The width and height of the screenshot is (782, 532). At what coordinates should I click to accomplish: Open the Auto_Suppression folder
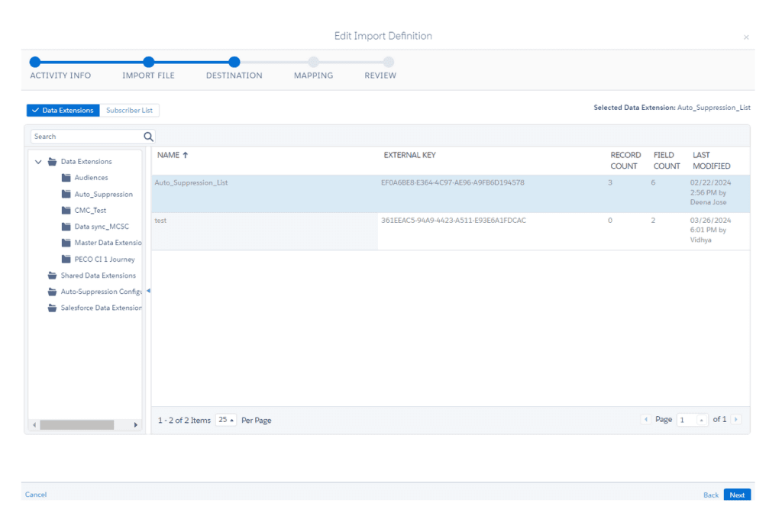pos(103,195)
